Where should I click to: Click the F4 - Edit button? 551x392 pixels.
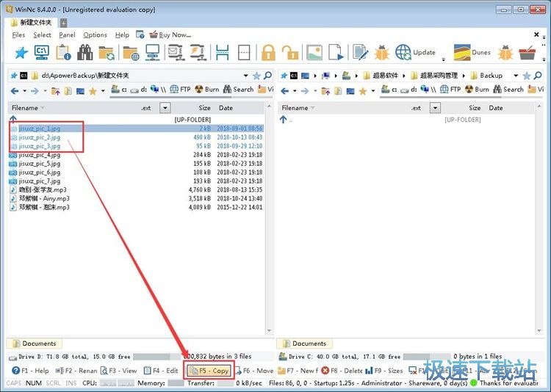click(x=161, y=371)
